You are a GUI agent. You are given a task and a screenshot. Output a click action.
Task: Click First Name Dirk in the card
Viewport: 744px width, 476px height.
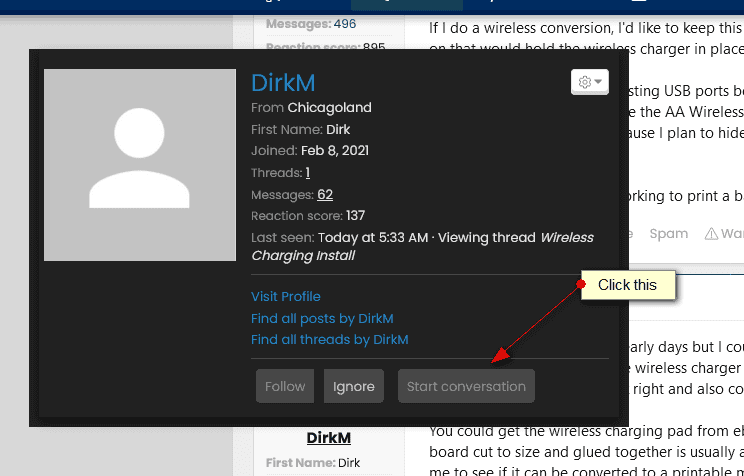point(300,130)
